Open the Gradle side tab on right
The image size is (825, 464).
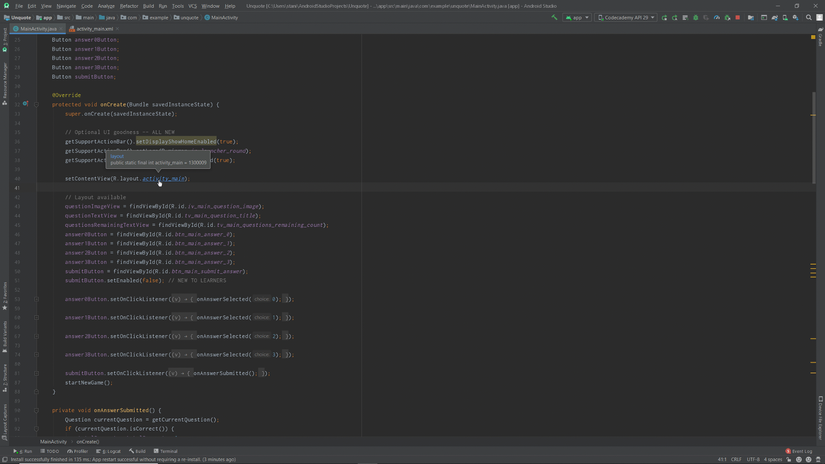820,37
